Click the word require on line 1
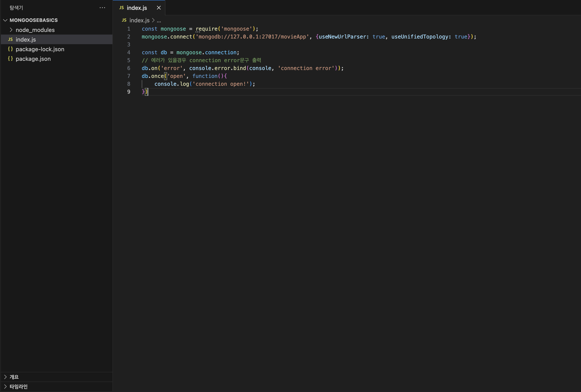 (x=206, y=29)
